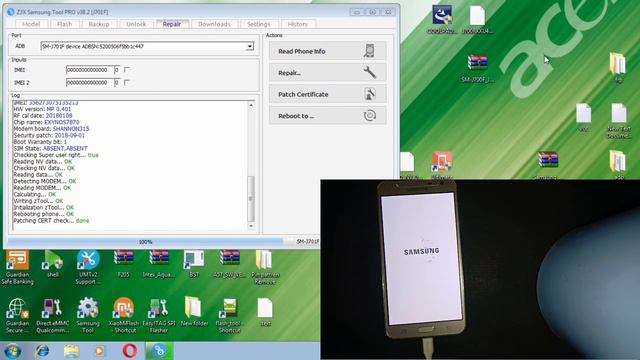Click the Windows Start orb
Image resolution: width=640 pixels, height=360 pixels.
12,351
